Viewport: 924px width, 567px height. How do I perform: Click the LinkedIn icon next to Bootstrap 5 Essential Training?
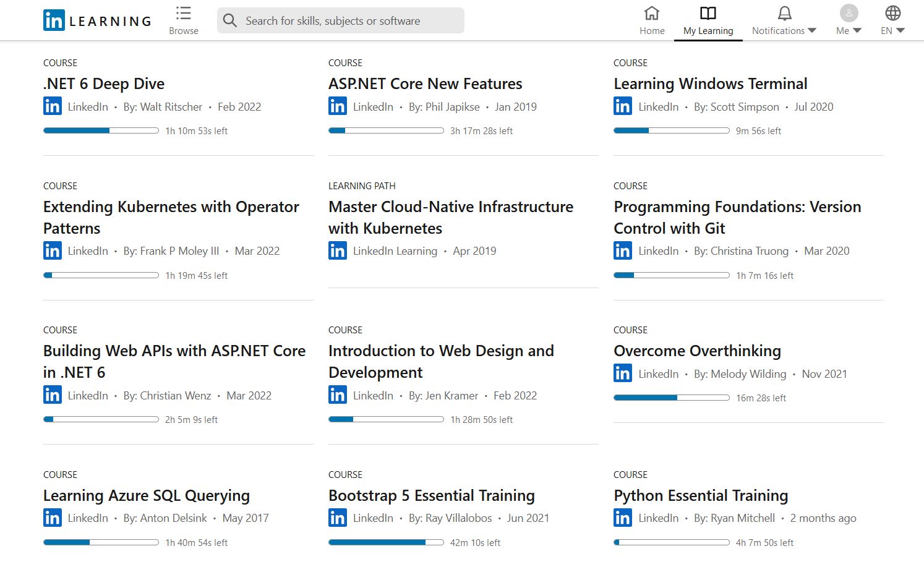[338, 518]
